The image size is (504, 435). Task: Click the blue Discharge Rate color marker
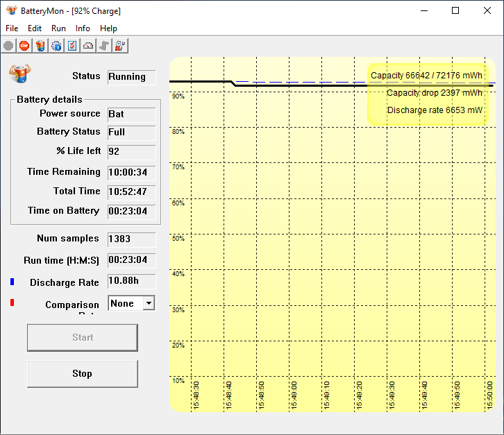12,282
